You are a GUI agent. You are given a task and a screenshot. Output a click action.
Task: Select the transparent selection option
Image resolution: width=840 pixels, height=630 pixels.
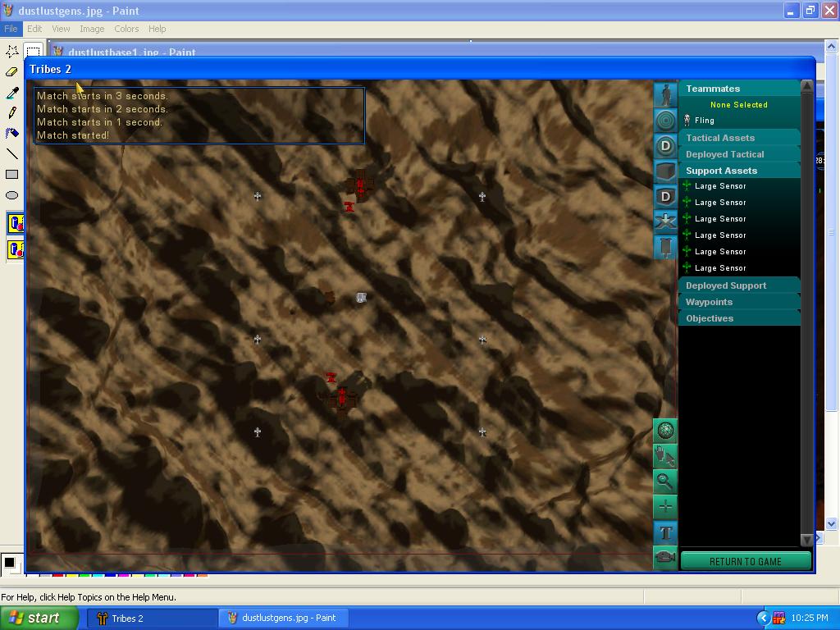click(x=16, y=249)
